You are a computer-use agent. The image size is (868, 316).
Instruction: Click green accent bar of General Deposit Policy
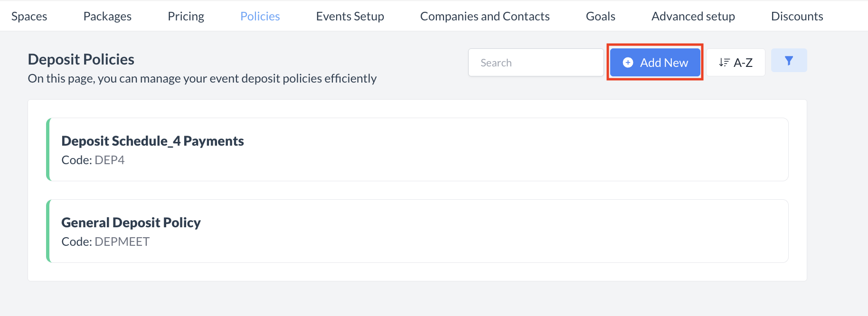tap(48, 231)
